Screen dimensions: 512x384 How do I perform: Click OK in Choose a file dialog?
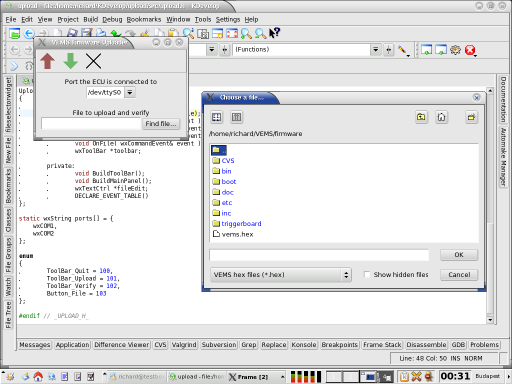click(459, 255)
